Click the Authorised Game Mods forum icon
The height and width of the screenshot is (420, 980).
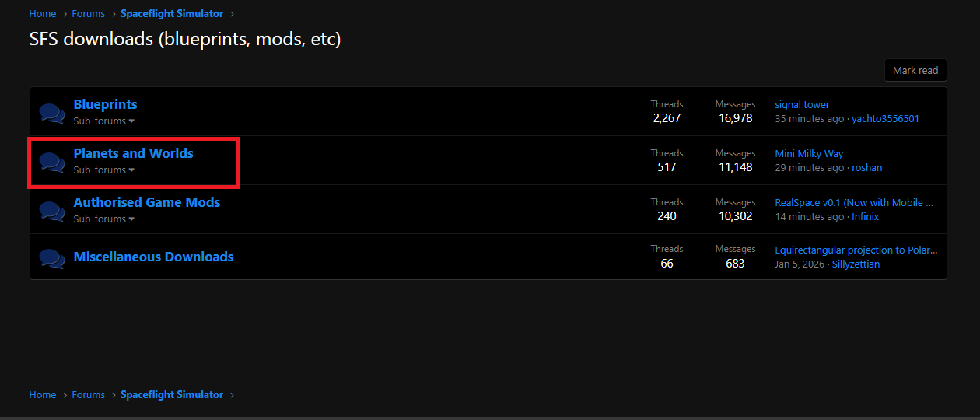52,211
